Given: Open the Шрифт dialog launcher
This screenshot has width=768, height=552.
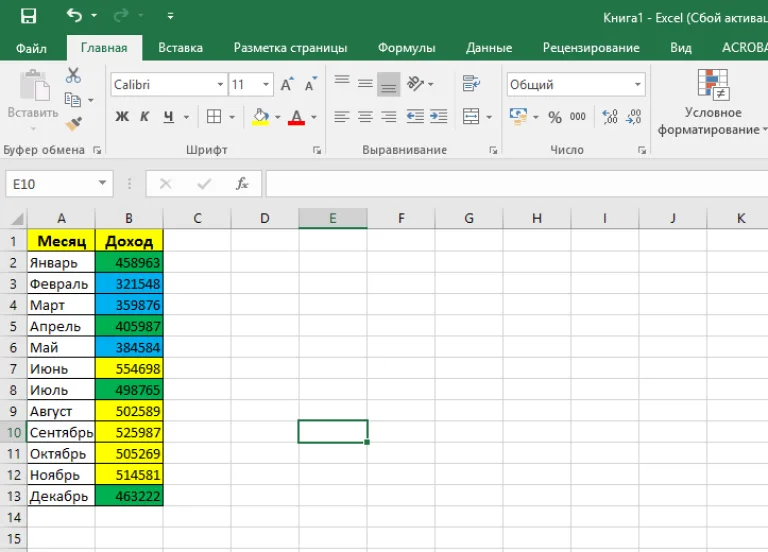Looking at the screenshot, I should [x=317, y=150].
